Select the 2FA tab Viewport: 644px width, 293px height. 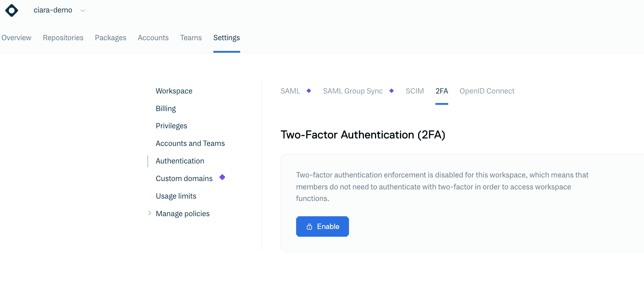click(x=442, y=91)
